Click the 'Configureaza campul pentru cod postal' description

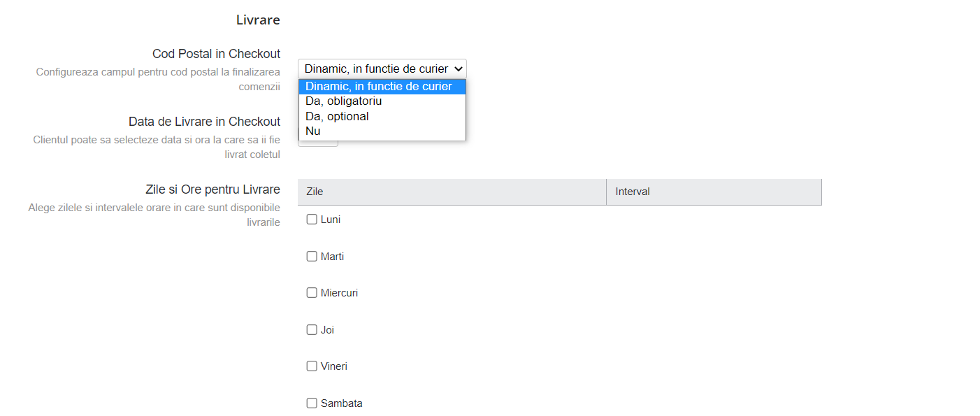pyautogui.click(x=158, y=79)
